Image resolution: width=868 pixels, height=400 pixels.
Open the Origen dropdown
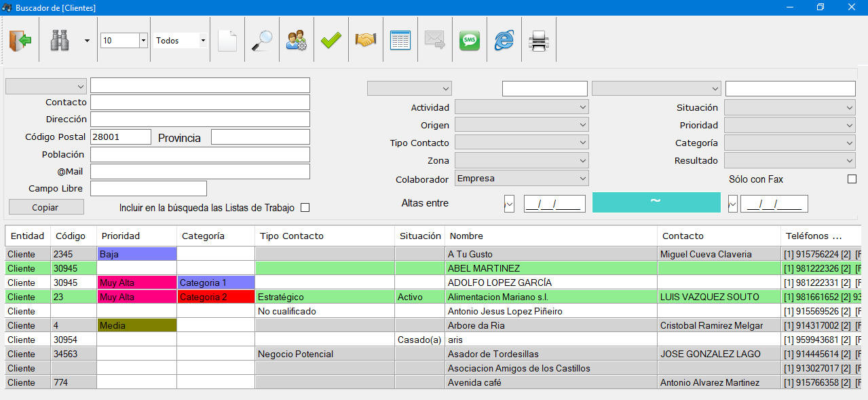[521, 125]
